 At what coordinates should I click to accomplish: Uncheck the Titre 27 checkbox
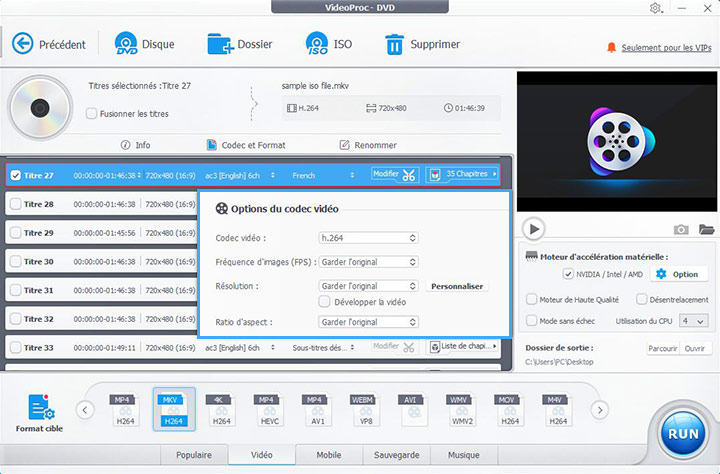[x=16, y=175]
